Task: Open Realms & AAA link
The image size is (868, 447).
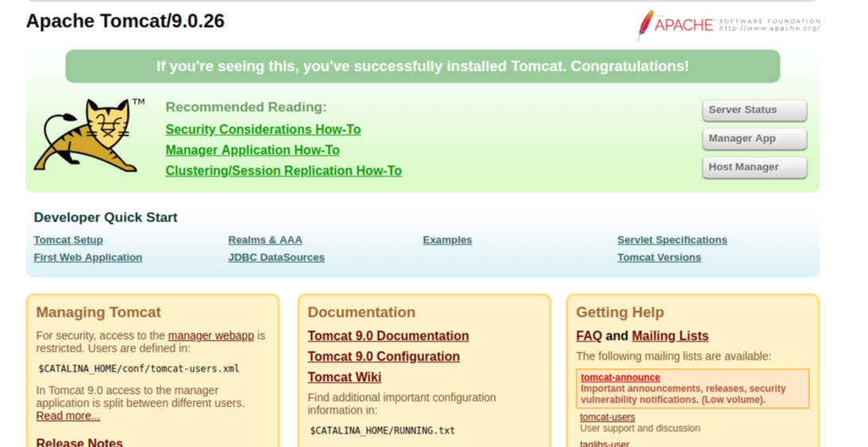Action: [265, 240]
